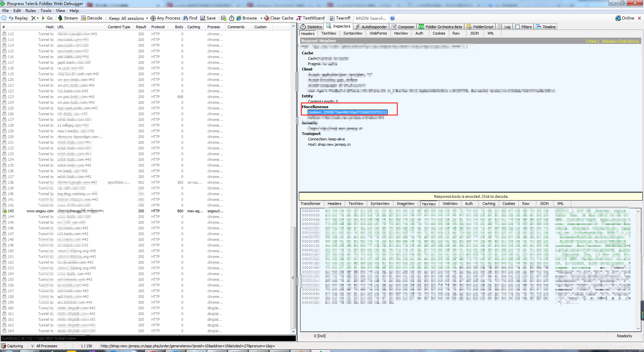Select request WebForms inspector tab
The image size is (644, 352).
378,33
